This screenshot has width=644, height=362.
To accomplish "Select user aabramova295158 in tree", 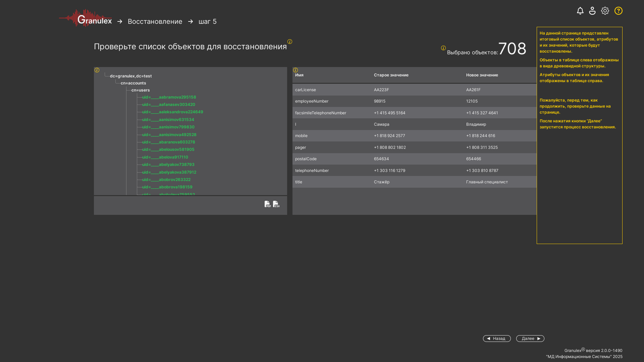I will click(169, 97).
